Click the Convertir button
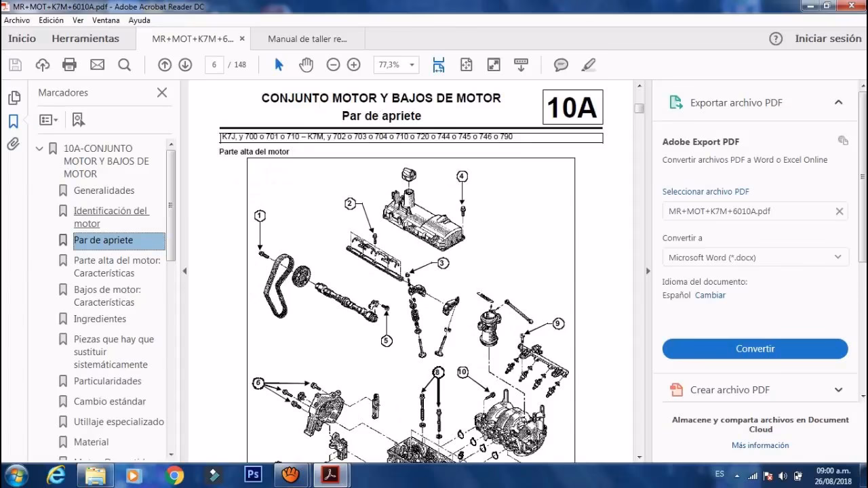868x488 pixels. tap(755, 348)
